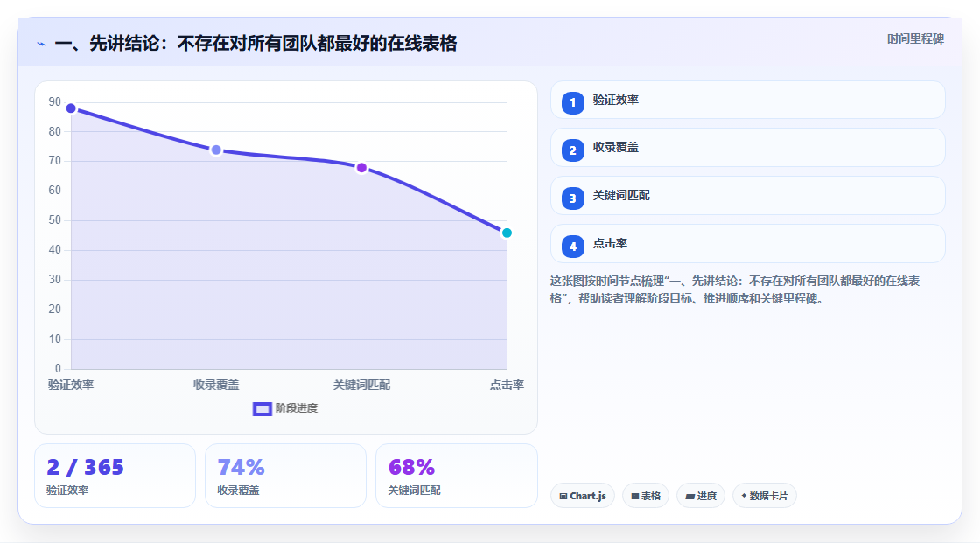Click the 表格 tag label
Image resolution: width=980 pixels, height=543 pixels.
click(x=651, y=496)
